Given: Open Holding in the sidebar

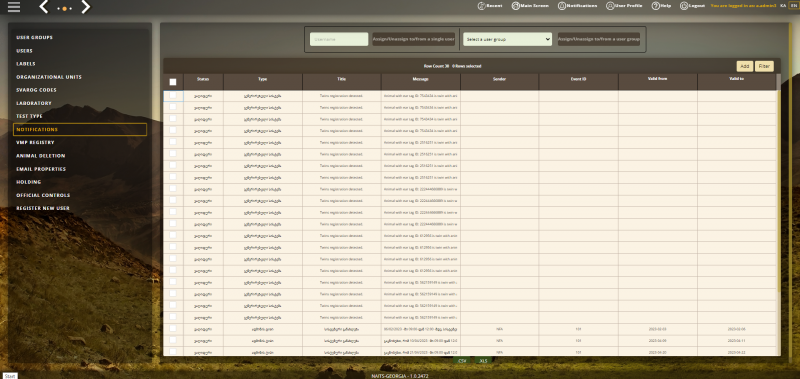Looking at the screenshot, I should pyautogui.click(x=29, y=182).
